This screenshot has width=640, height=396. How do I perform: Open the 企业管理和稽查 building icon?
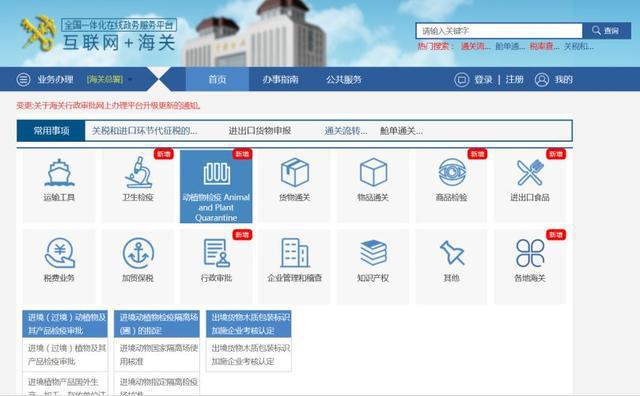(x=295, y=253)
